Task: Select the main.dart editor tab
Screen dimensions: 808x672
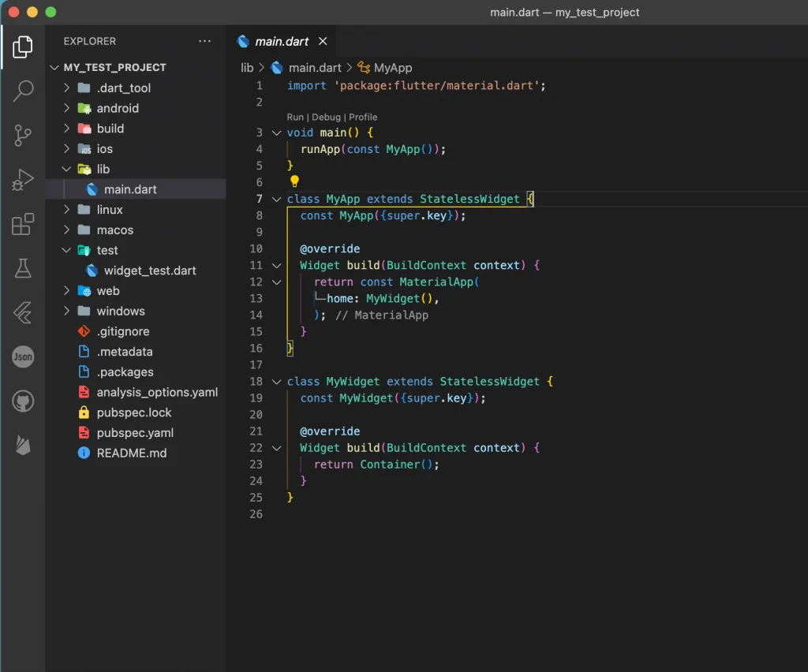Action: (281, 41)
